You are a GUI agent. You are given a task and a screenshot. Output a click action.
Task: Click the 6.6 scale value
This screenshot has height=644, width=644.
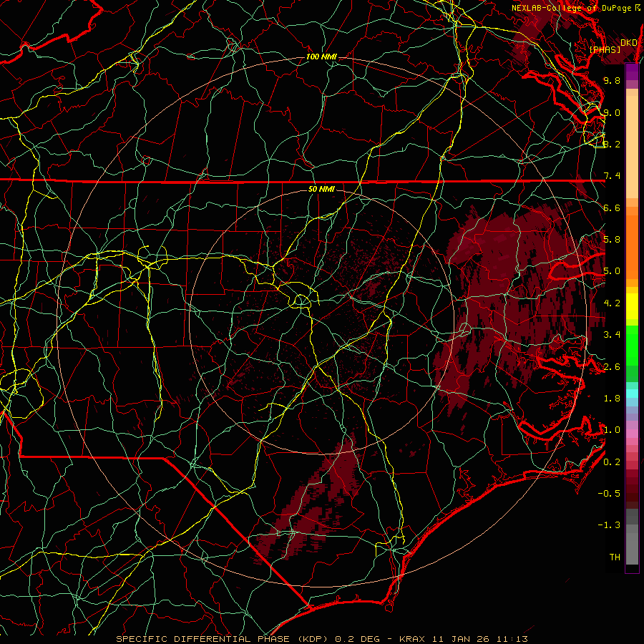[x=612, y=208]
